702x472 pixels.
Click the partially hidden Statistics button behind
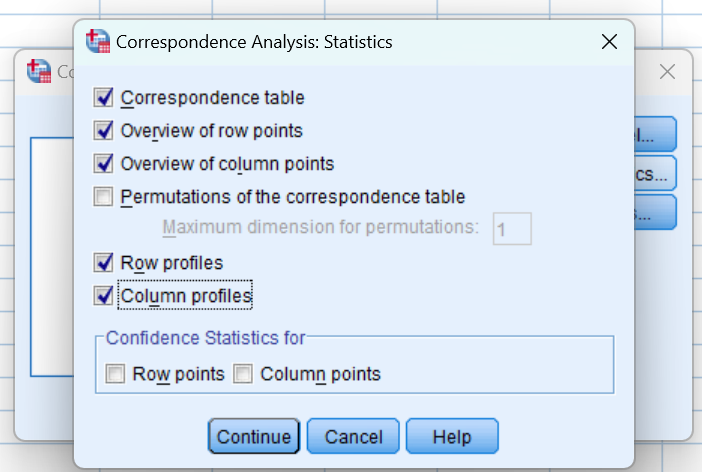(655, 174)
